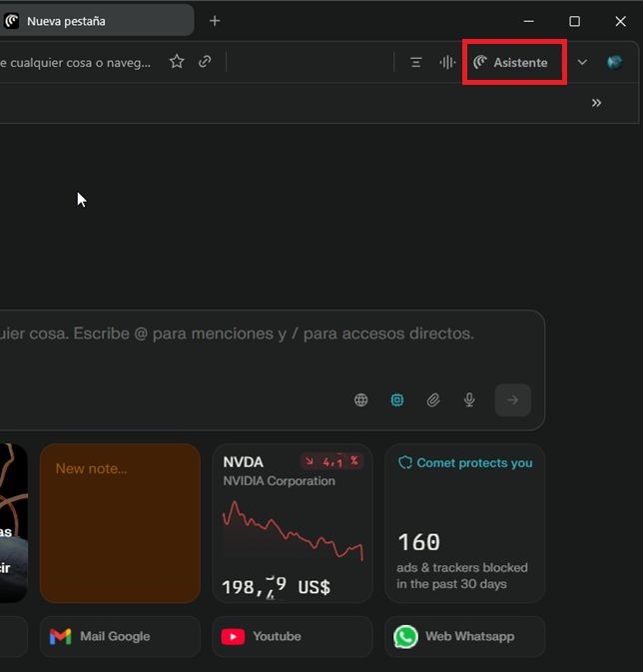This screenshot has width=643, height=672.
Task: Click the copy link icon in address bar
Action: coord(205,62)
